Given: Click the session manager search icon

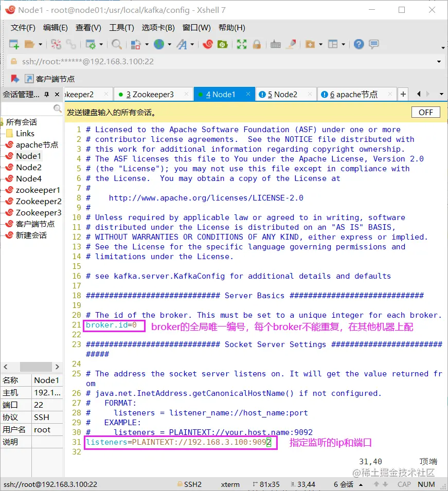Looking at the screenshot, I should 57,108.
